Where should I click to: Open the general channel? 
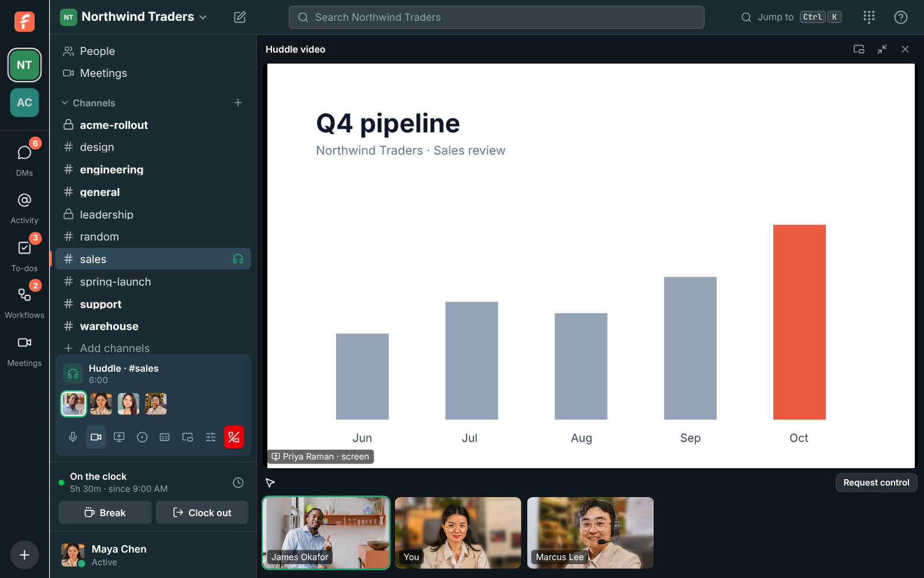(153, 192)
